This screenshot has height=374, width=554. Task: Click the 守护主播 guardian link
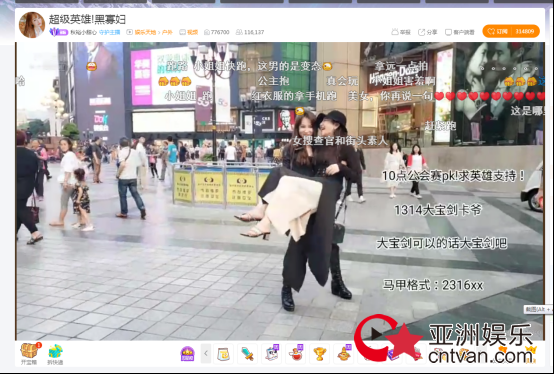[x=110, y=32]
